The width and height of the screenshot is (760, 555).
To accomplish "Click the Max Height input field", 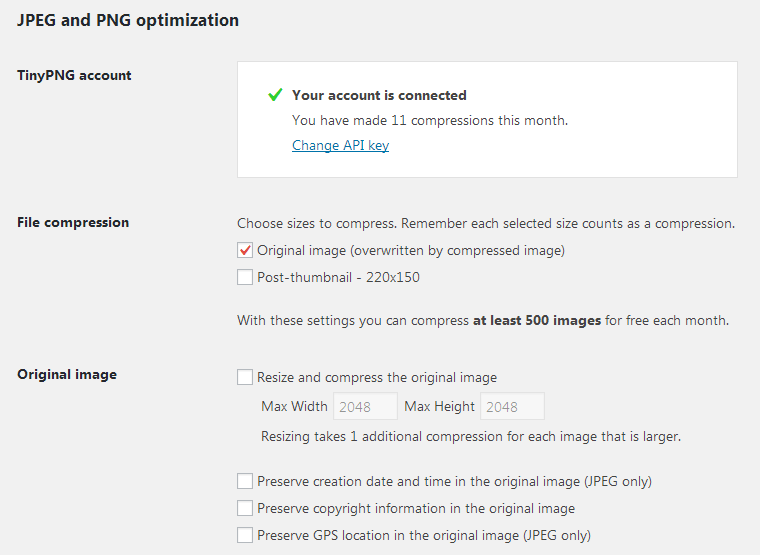I will tap(512, 406).
